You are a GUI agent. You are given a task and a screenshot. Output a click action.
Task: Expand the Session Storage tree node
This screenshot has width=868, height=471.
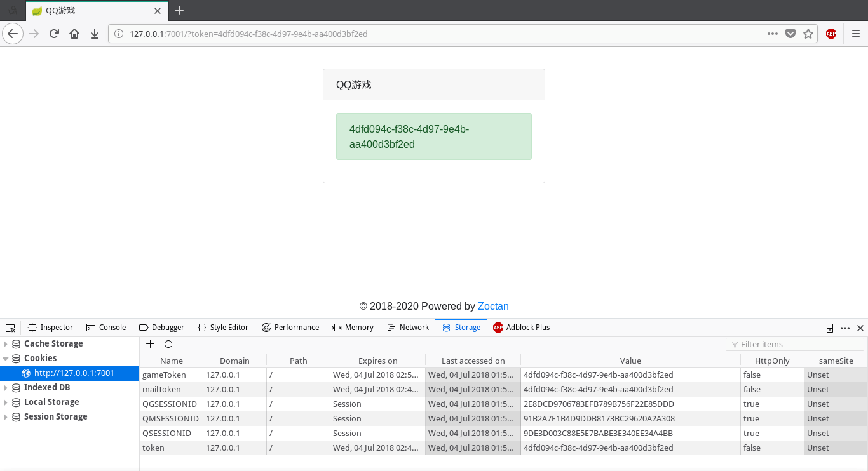point(6,417)
